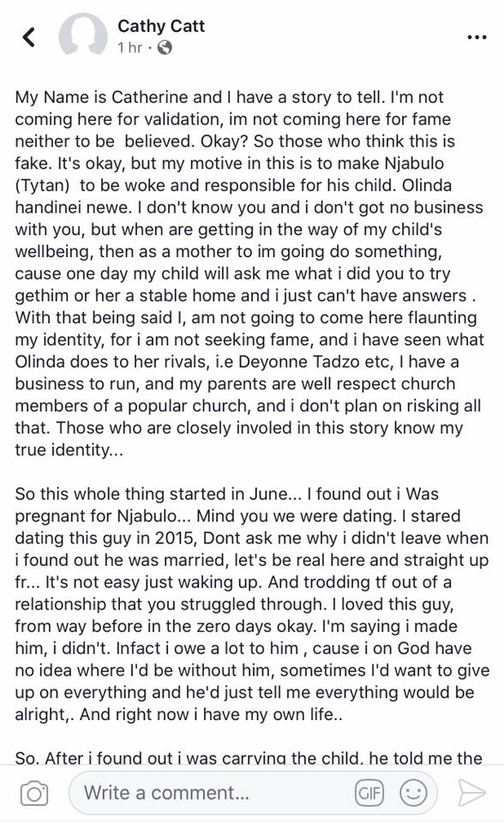Focus the 'Write a comment...' field
Viewport: 504px width, 823px height.
[210, 792]
